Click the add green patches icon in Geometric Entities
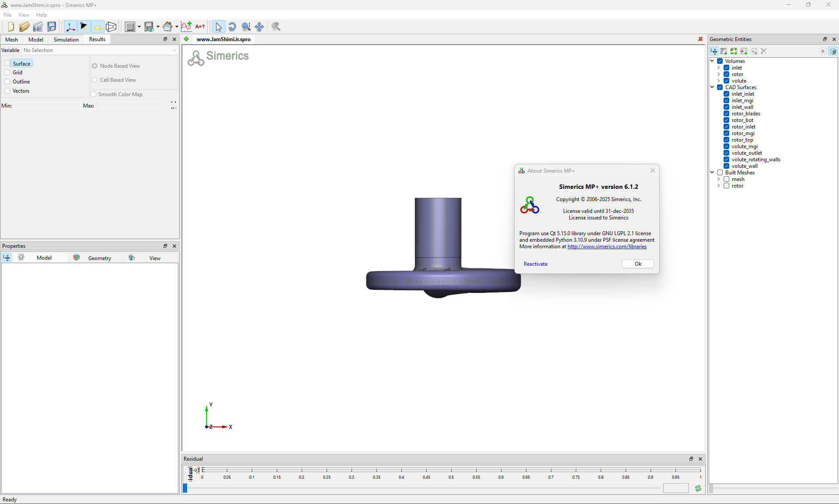 coord(734,51)
